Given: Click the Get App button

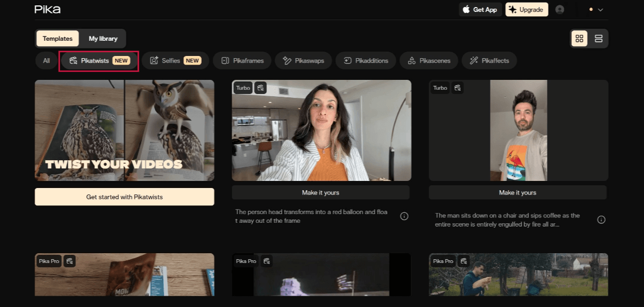Looking at the screenshot, I should (480, 10).
